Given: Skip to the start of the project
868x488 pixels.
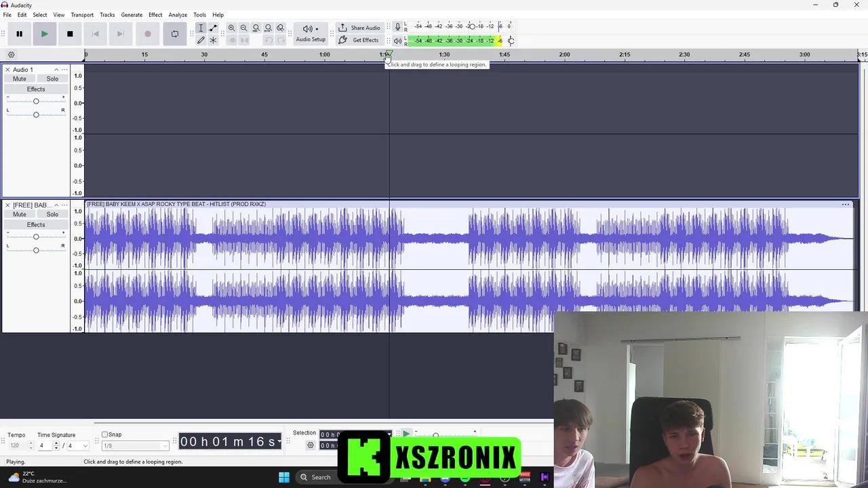Looking at the screenshot, I should tap(96, 34).
